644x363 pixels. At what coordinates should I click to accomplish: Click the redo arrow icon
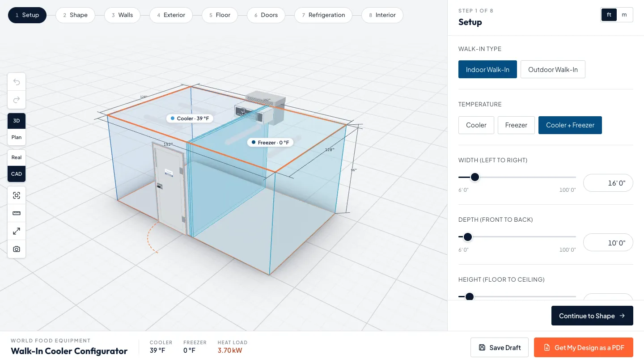(x=17, y=100)
